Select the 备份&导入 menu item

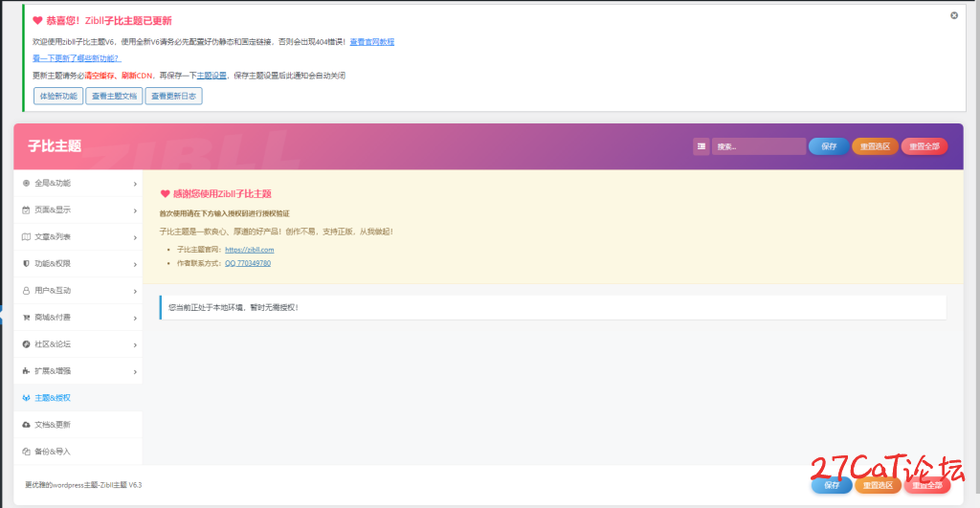pyautogui.click(x=78, y=452)
